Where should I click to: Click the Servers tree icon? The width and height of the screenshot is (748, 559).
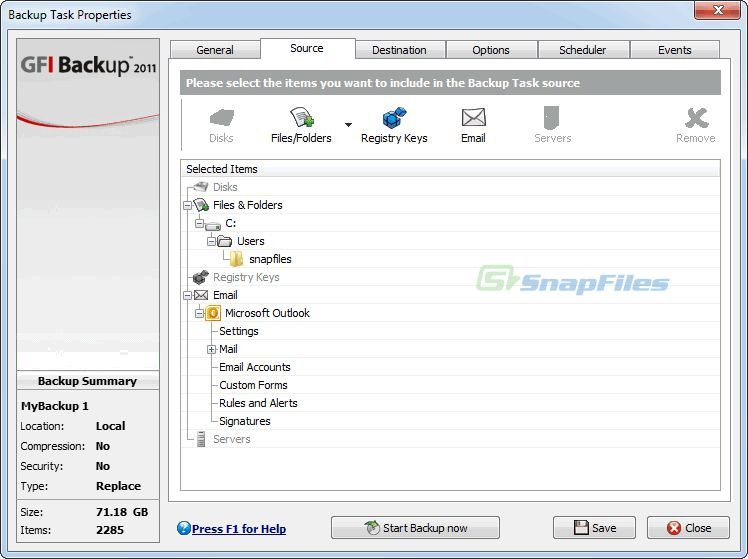point(201,439)
